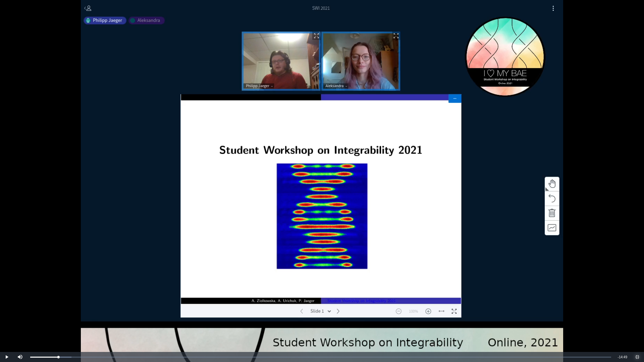Make presentation fullscreen via expand icon
Screen dimensions: 644x362
[454, 311]
